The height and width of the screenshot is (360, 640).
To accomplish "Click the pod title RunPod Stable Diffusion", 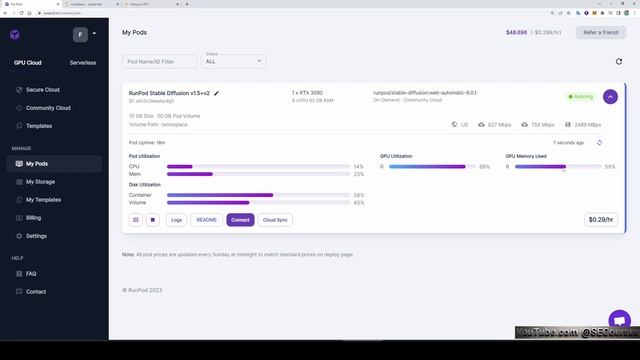I will pos(169,93).
